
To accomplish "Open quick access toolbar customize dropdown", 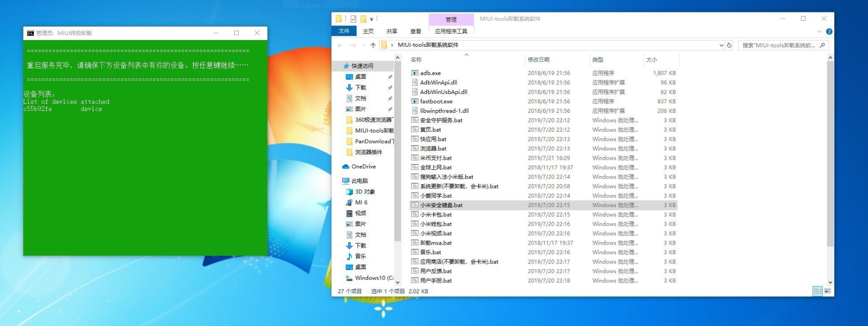I will tap(372, 19).
